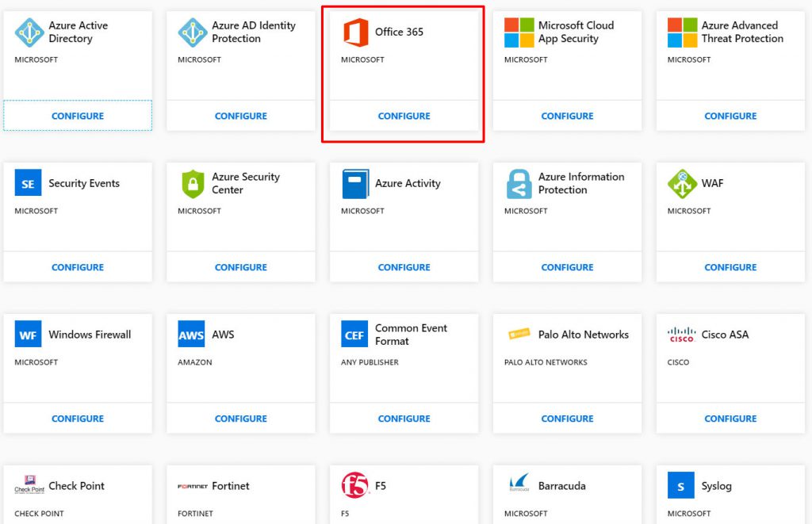Click the Fortinet logo icon

(x=193, y=486)
